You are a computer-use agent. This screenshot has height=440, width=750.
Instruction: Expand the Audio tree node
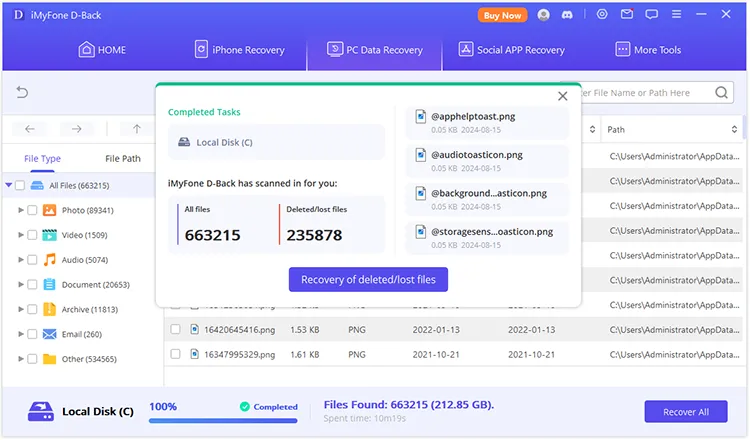click(x=21, y=260)
